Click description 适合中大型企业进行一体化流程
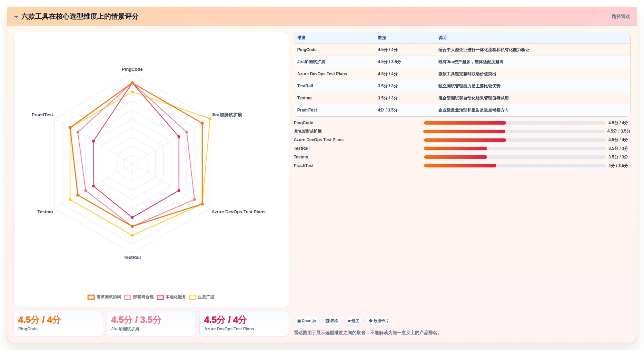The width and height of the screenshot is (644, 350). (484, 50)
